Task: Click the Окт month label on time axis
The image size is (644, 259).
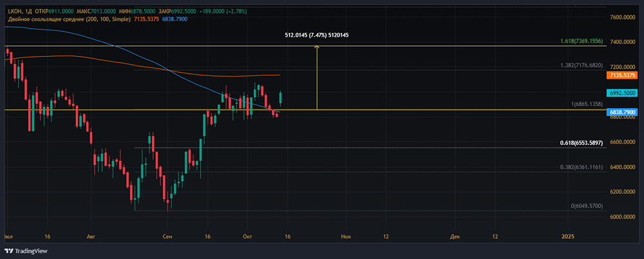Action: [x=247, y=237]
